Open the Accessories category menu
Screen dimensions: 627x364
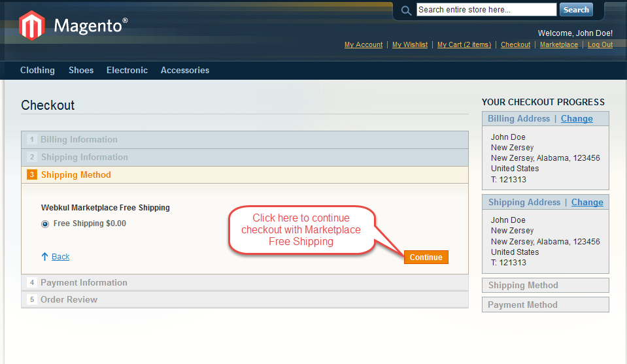(x=185, y=71)
